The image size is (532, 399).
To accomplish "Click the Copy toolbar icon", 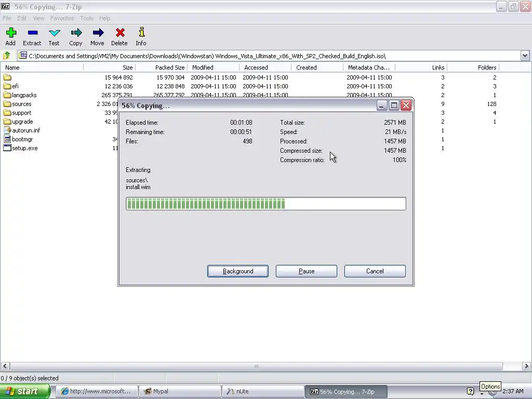I will pyautogui.click(x=76, y=33).
